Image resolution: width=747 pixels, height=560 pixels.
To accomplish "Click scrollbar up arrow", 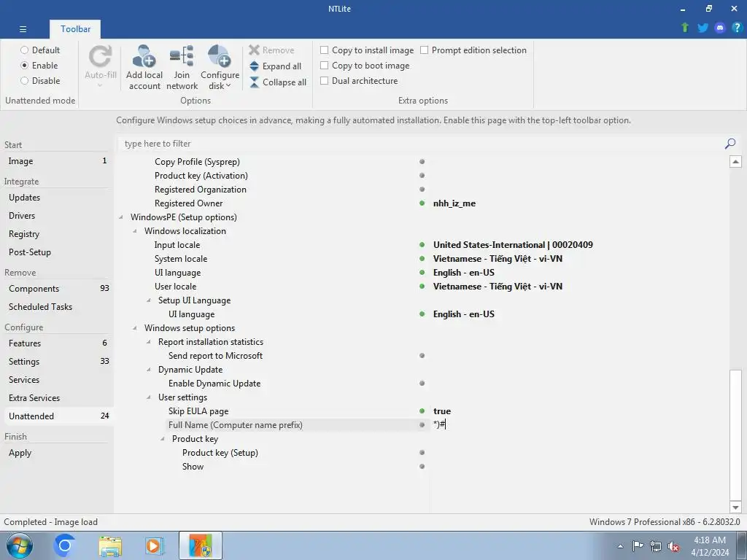I will [x=735, y=161].
